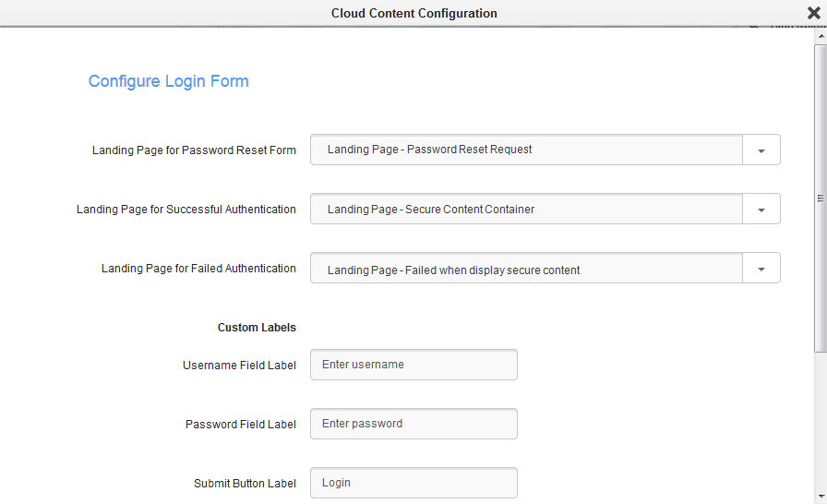Click the 'Custom Labels' section heading
Viewport: 827px width, 504px height.
click(x=257, y=328)
